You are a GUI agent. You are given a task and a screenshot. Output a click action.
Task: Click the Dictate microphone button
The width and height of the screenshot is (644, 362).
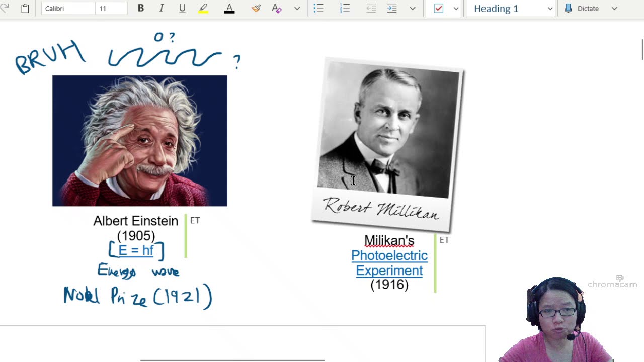click(582, 8)
